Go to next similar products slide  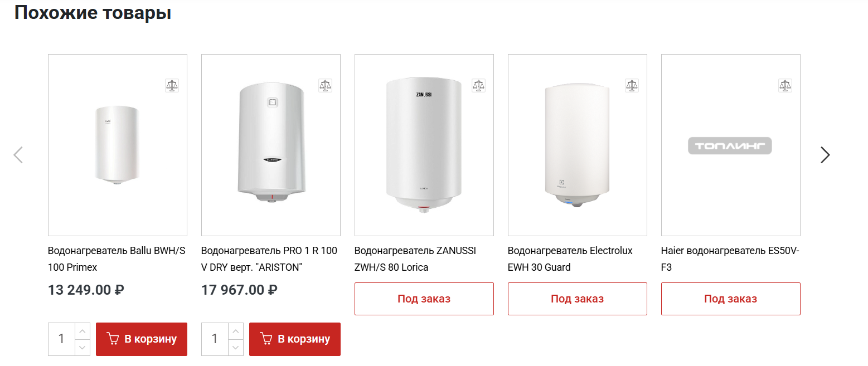click(825, 155)
